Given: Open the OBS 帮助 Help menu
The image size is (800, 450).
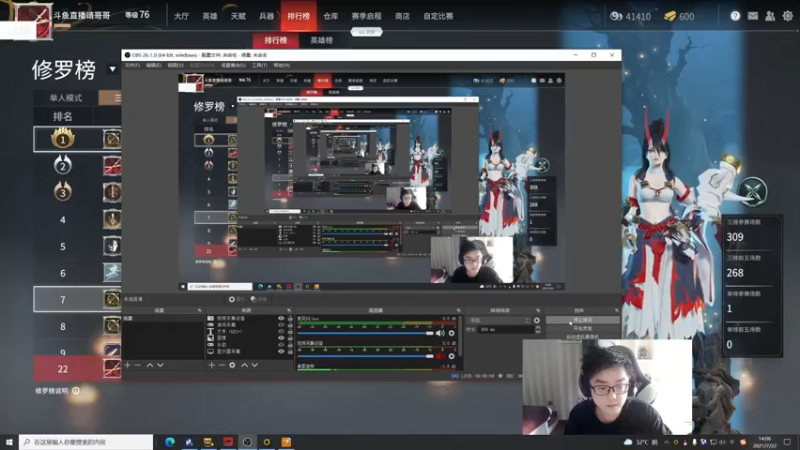Looking at the screenshot, I should pyautogui.click(x=282, y=65).
